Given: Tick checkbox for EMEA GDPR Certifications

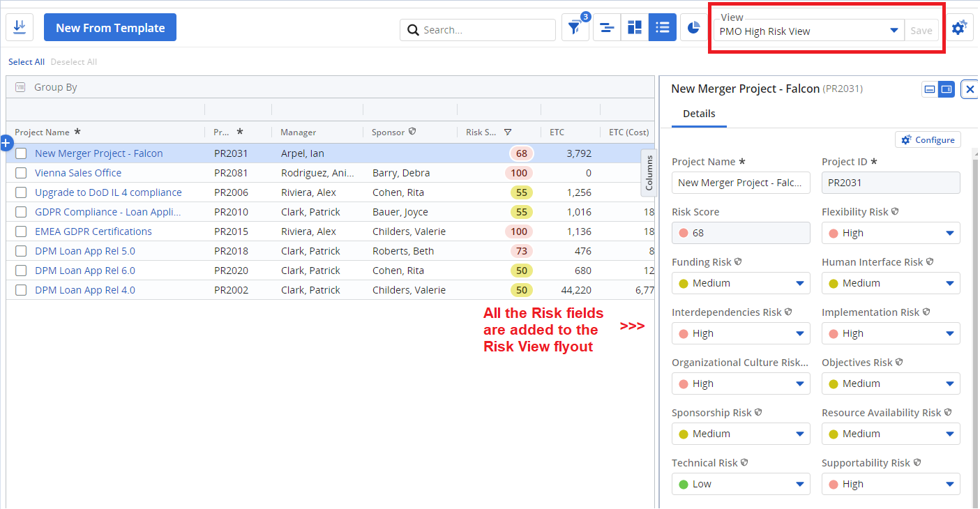Looking at the screenshot, I should pos(22,231).
